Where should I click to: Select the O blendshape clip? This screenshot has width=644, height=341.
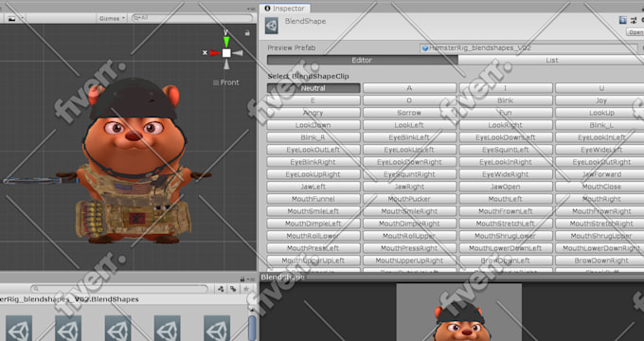tap(409, 100)
